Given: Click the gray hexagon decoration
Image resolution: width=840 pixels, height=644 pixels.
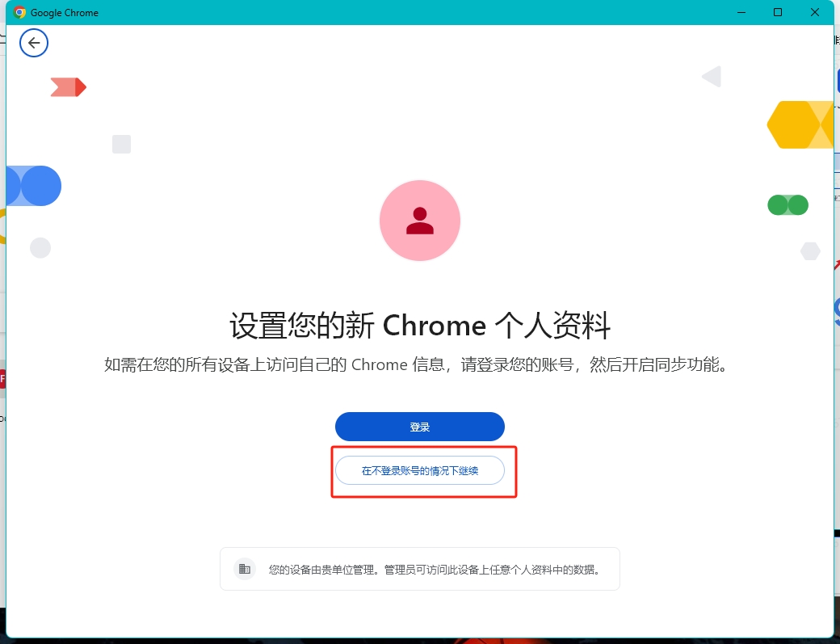Looking at the screenshot, I should point(811,250).
